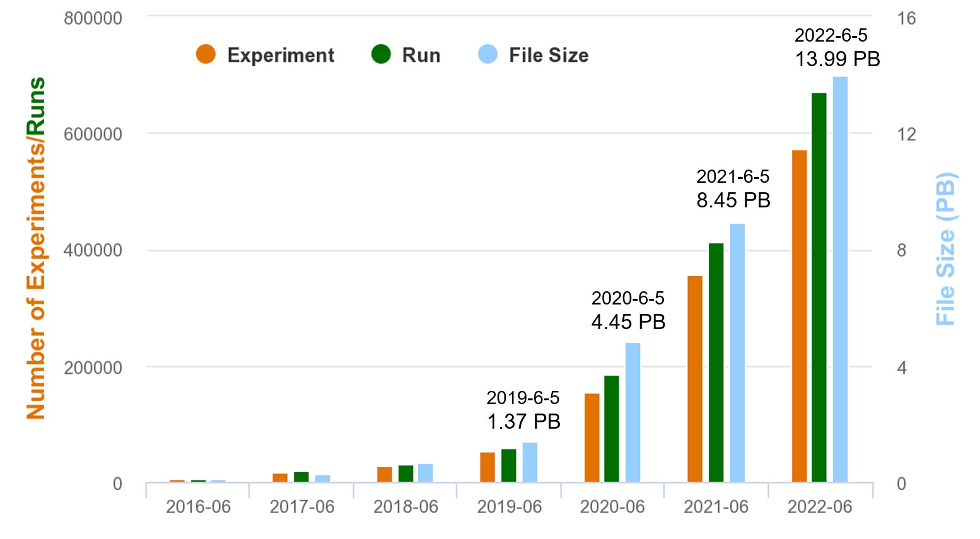Image resolution: width=980 pixels, height=539 pixels.
Task: Select the File Size (PB) axis title
Action: tap(945, 249)
